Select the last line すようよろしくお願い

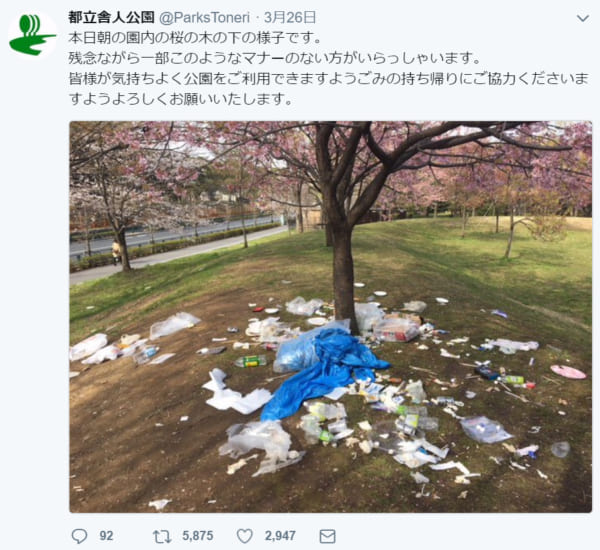click(181, 99)
